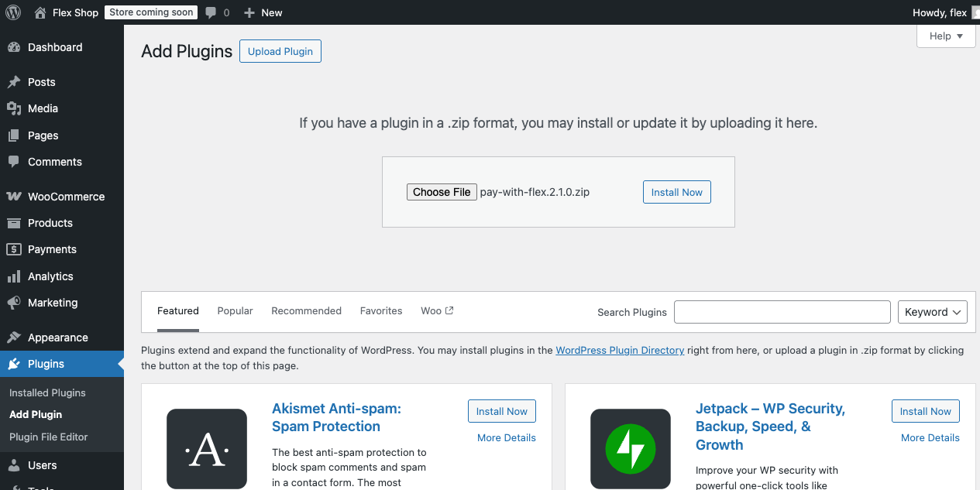Click Jetpack WP Security plugin title
980x490 pixels.
pyautogui.click(x=770, y=427)
